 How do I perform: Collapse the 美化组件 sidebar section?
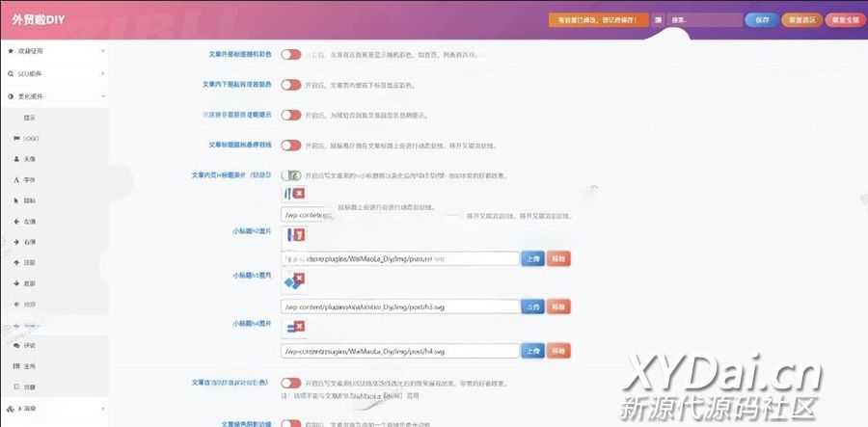coord(53,96)
